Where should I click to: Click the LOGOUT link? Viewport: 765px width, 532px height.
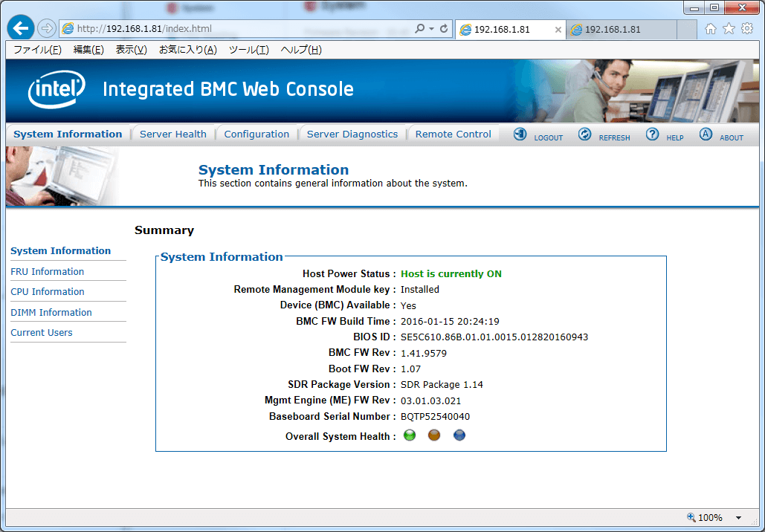pos(549,138)
